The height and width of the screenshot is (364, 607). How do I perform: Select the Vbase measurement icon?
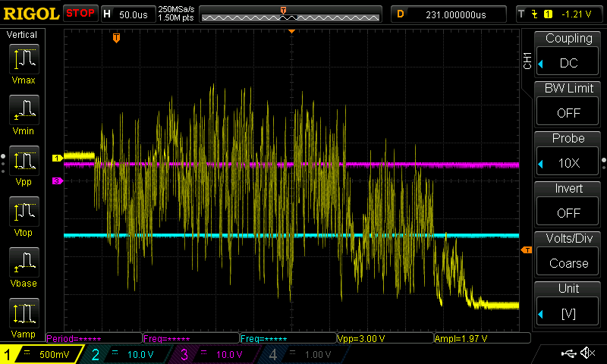pos(24,262)
